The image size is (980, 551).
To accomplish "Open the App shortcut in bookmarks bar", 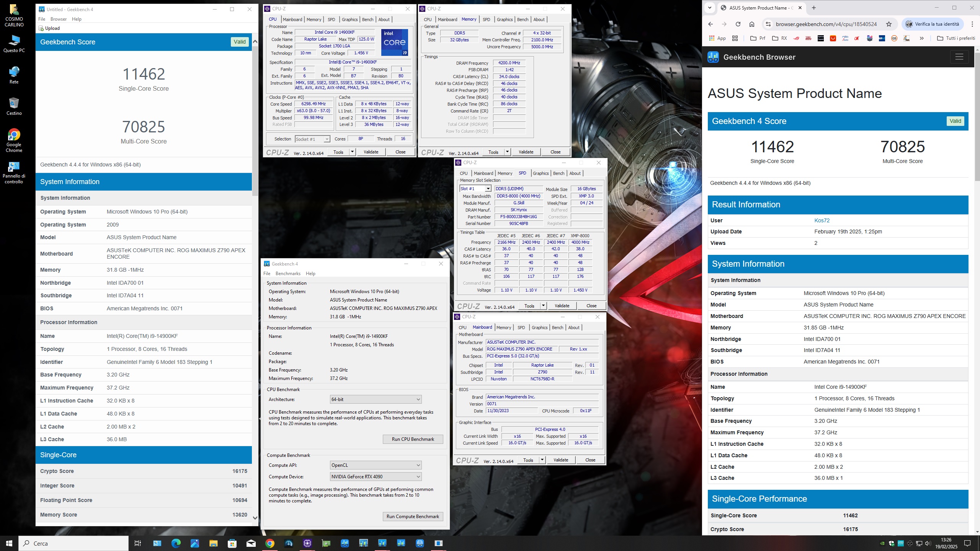I will [717, 38].
